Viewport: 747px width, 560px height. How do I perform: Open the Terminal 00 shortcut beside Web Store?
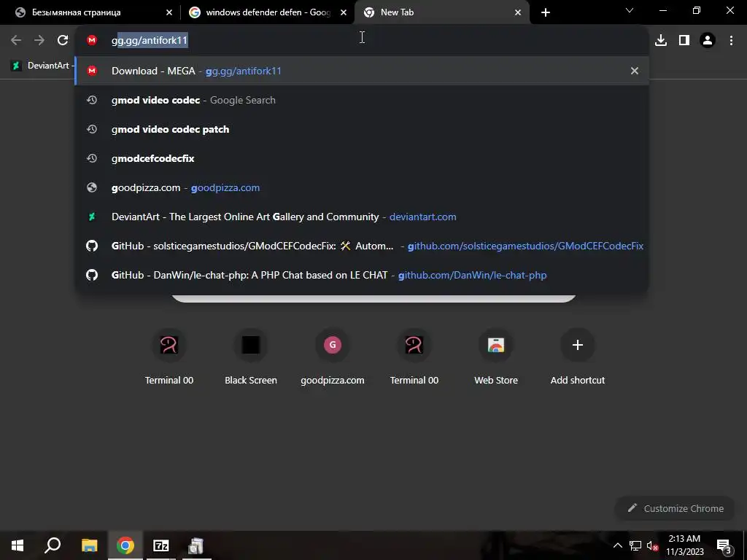(414, 357)
